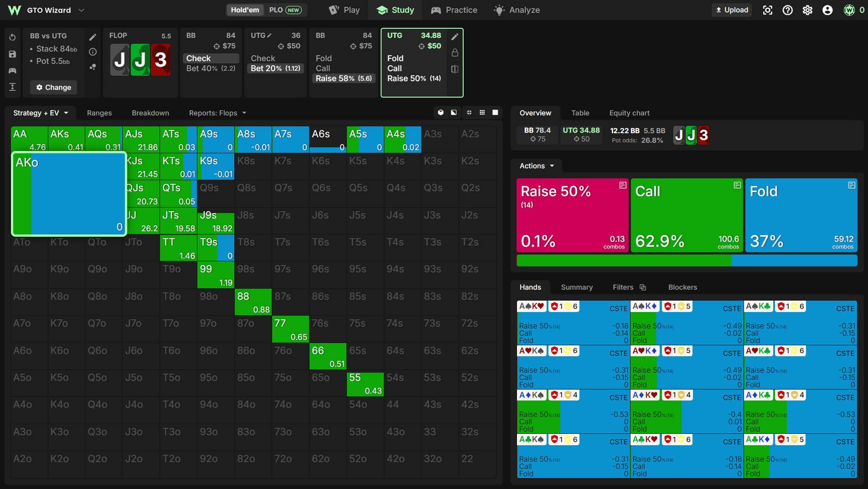Open the screenshot capture icon in top bar
The image size is (868, 489).
pyautogui.click(x=768, y=10)
